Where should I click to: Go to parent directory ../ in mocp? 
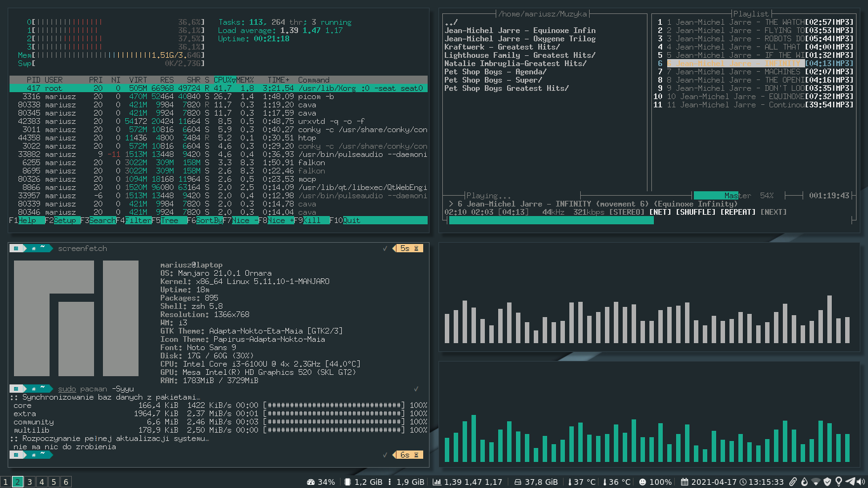tap(451, 22)
